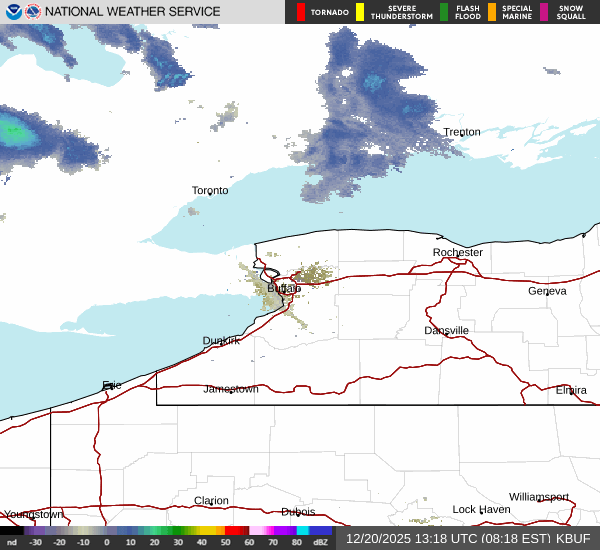The height and width of the screenshot is (550, 600).
Task: Click the orange Special Marine legend swatch
Action: (492, 12)
